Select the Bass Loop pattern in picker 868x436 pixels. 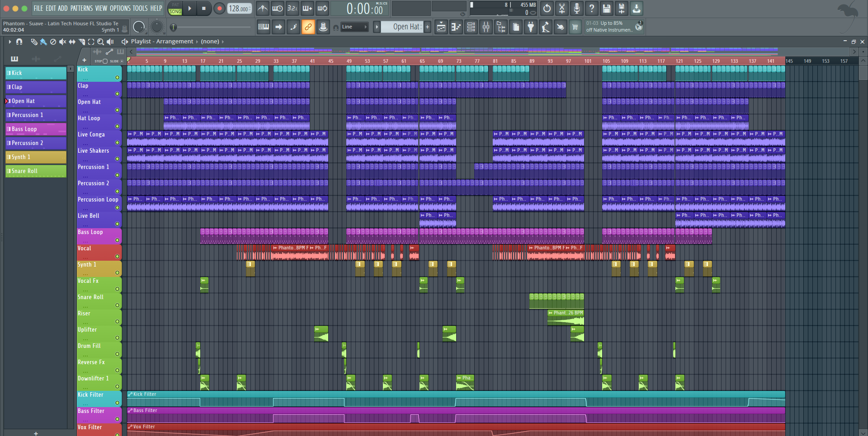35,129
